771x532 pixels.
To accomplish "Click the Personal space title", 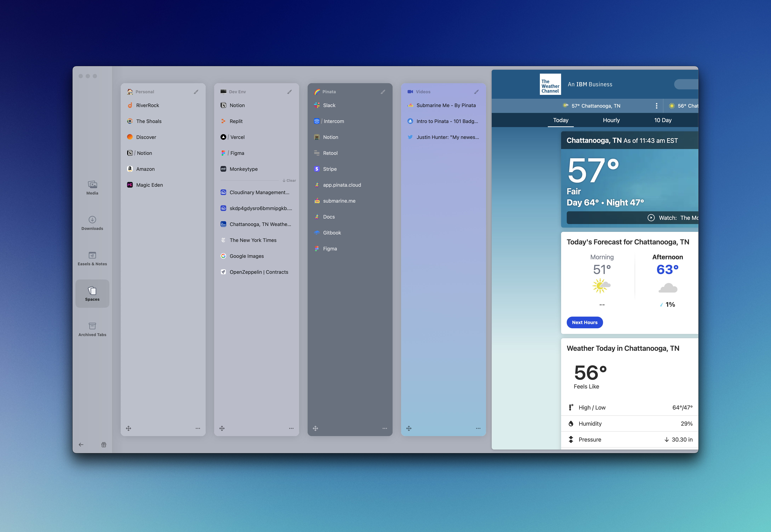I will (145, 92).
